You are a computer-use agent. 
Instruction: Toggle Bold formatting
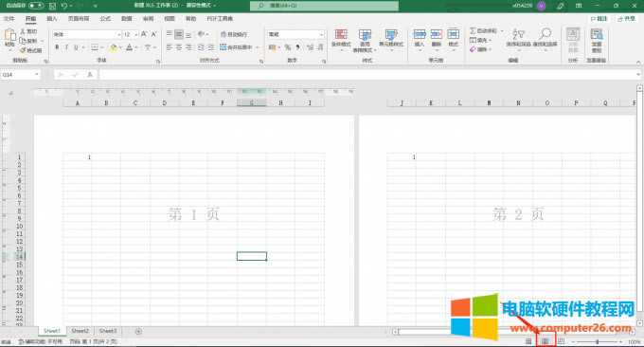57,47
